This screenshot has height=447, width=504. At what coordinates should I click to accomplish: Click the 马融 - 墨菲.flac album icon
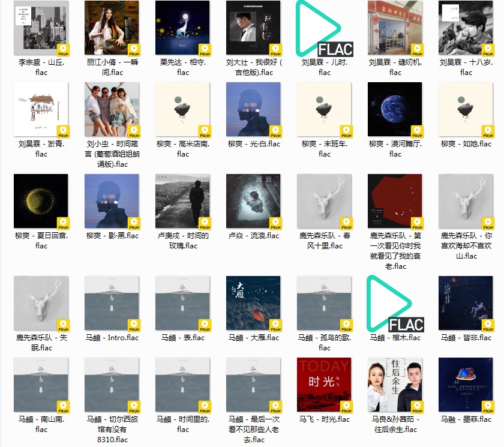[x=466, y=385]
